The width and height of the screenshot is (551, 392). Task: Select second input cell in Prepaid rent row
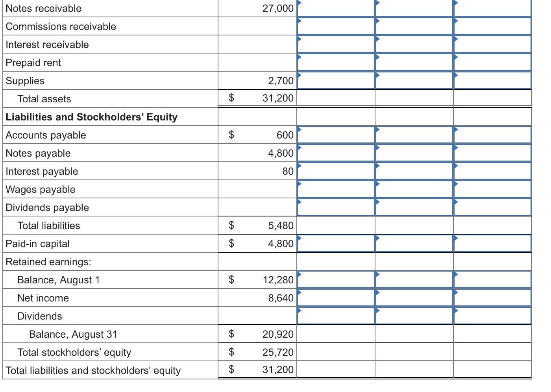[x=414, y=62]
